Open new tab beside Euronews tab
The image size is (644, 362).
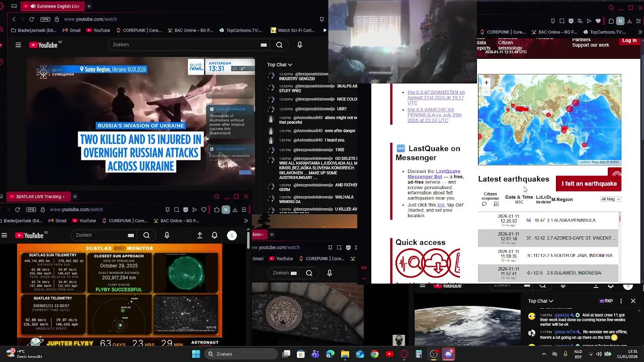89,6
